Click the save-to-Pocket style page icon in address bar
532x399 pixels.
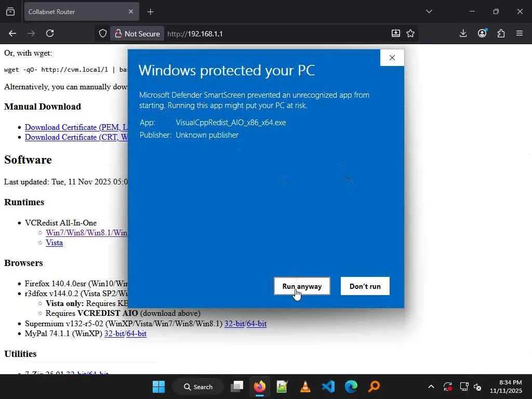[395, 33]
